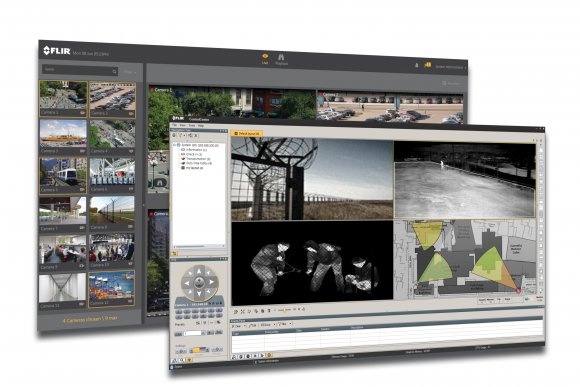Click the magnifier icon in the search box

click(114, 71)
